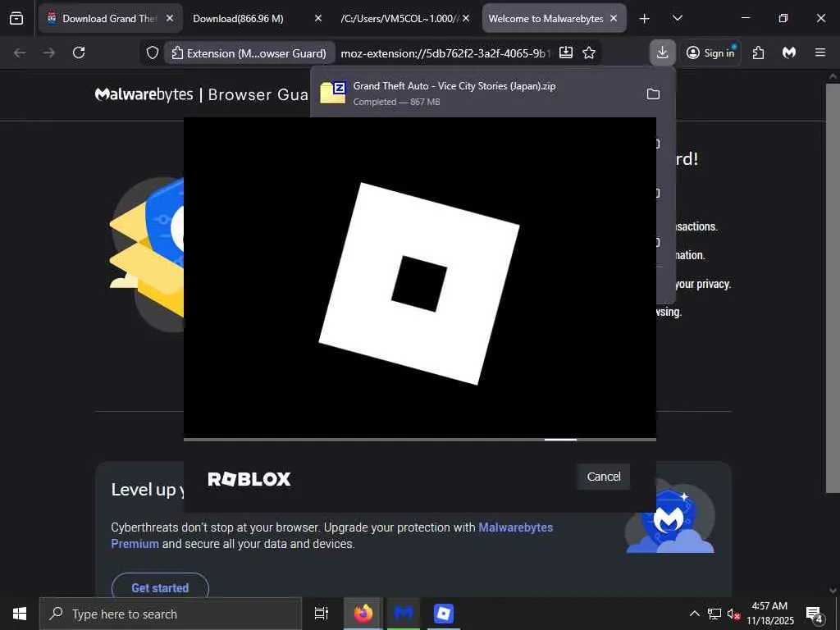
Task: Open Task View on the taskbar
Action: pos(321,614)
